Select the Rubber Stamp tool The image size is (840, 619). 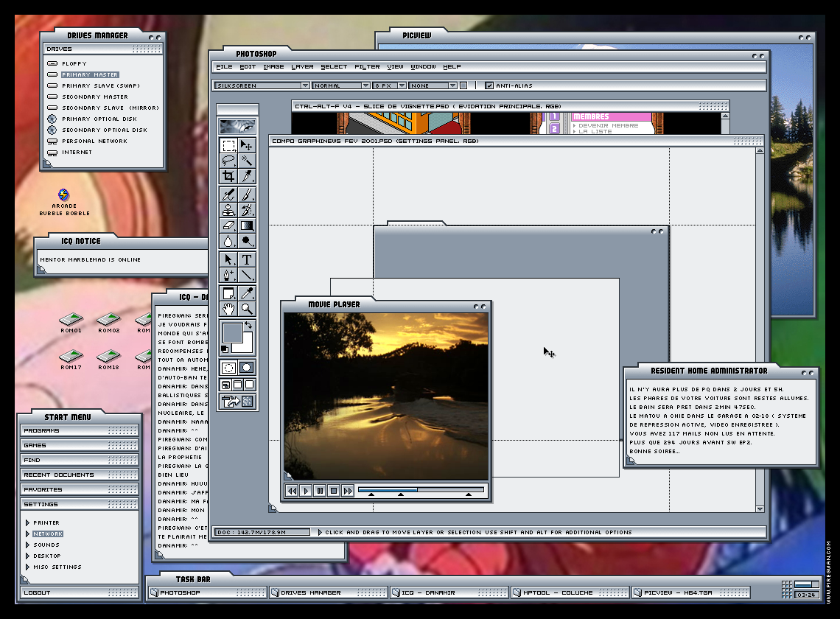tap(228, 210)
